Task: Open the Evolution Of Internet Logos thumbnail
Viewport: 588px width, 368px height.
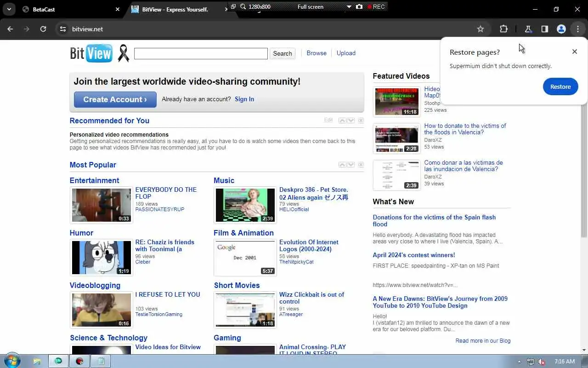Action: (x=245, y=258)
